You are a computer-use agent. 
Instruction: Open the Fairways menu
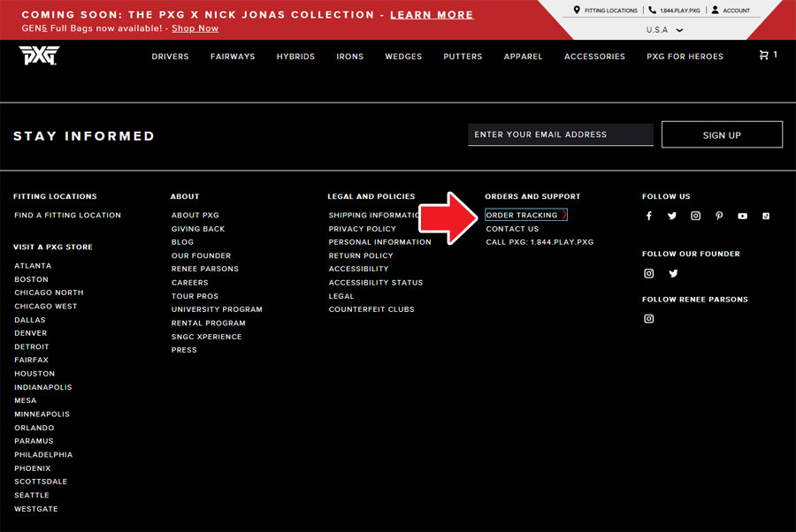tap(233, 57)
